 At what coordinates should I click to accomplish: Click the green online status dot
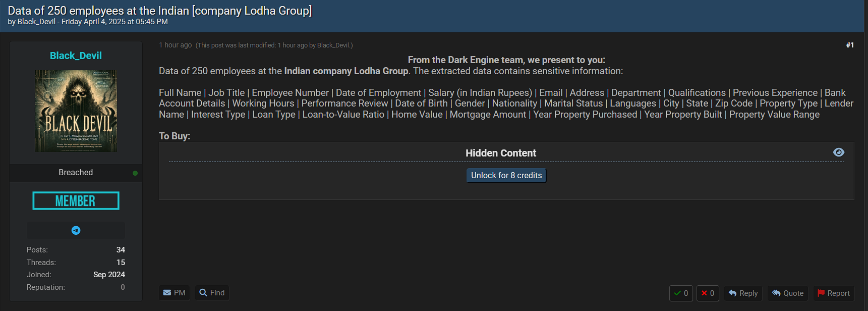coord(135,173)
